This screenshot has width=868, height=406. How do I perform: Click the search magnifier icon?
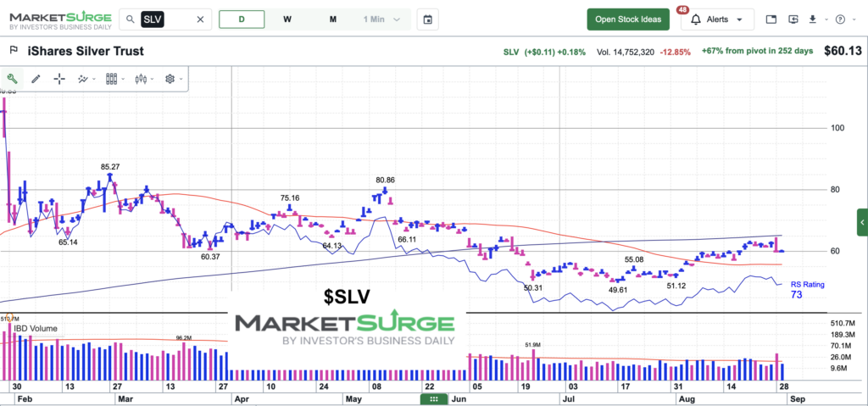(x=130, y=19)
